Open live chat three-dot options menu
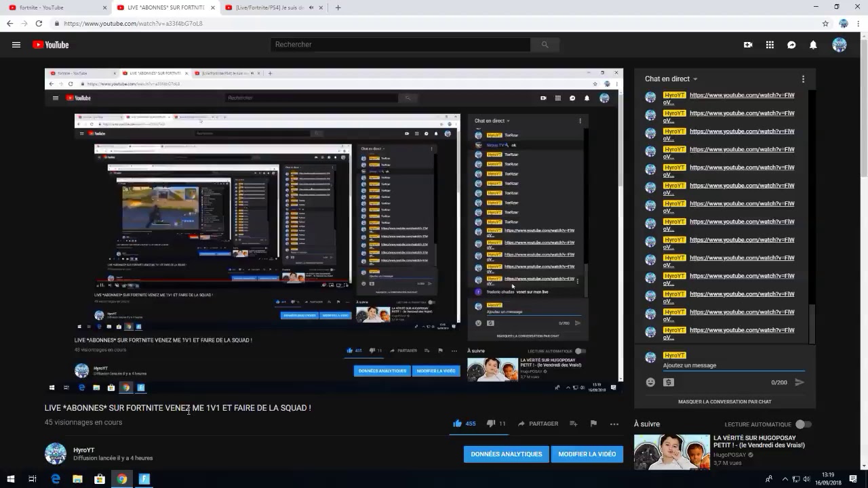The height and width of the screenshot is (488, 868). [x=803, y=79]
